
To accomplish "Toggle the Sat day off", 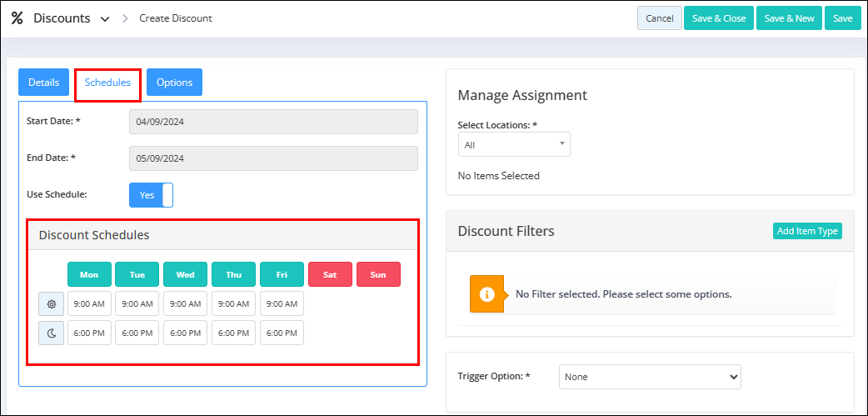I will coord(330,274).
